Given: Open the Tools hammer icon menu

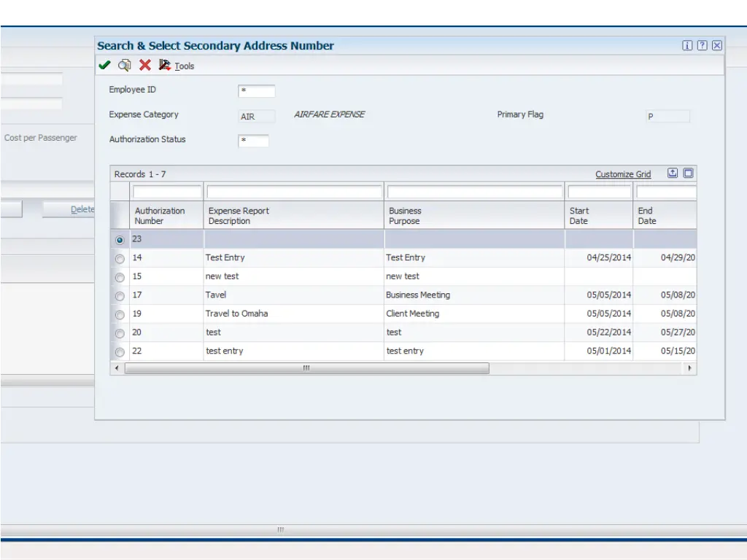Looking at the screenshot, I should click(164, 65).
